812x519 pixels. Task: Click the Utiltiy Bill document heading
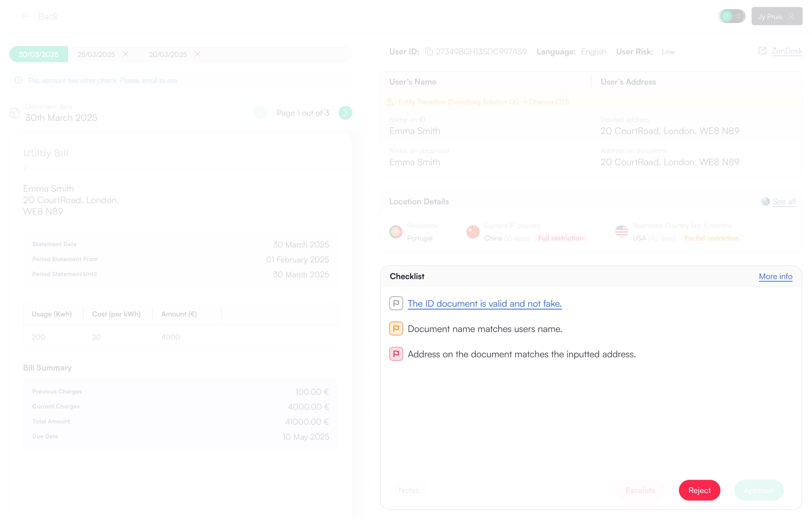point(46,153)
